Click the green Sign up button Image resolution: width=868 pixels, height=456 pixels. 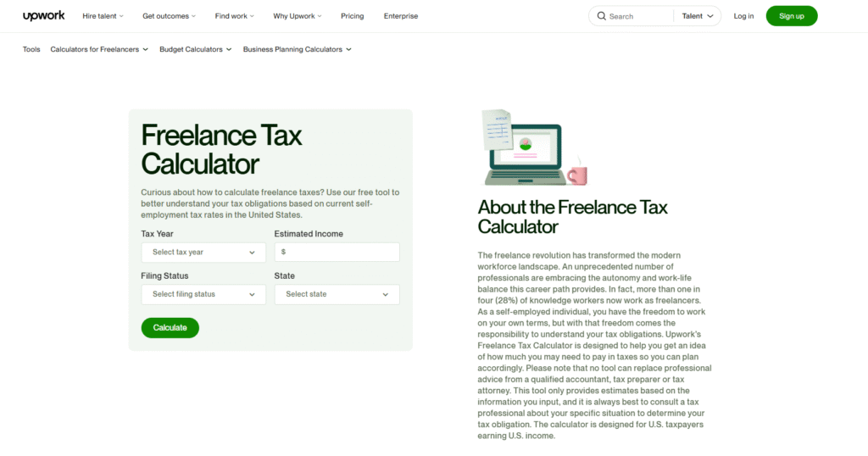pyautogui.click(x=792, y=16)
